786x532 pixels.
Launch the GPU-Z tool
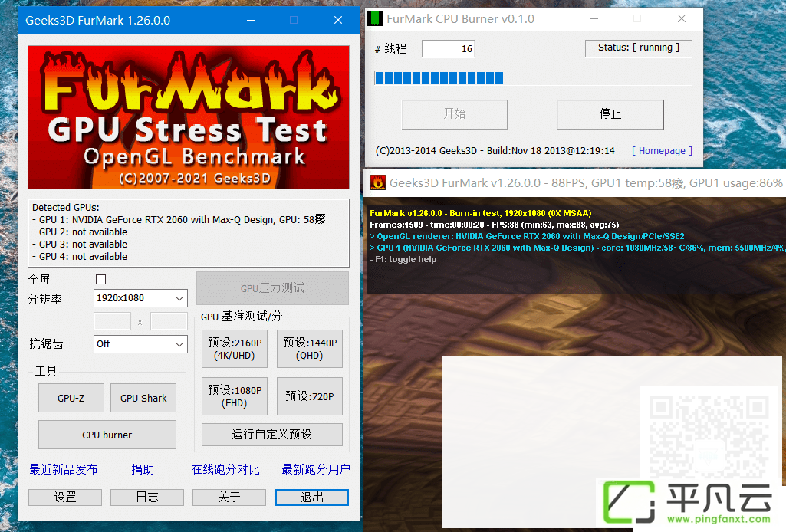tap(71, 399)
